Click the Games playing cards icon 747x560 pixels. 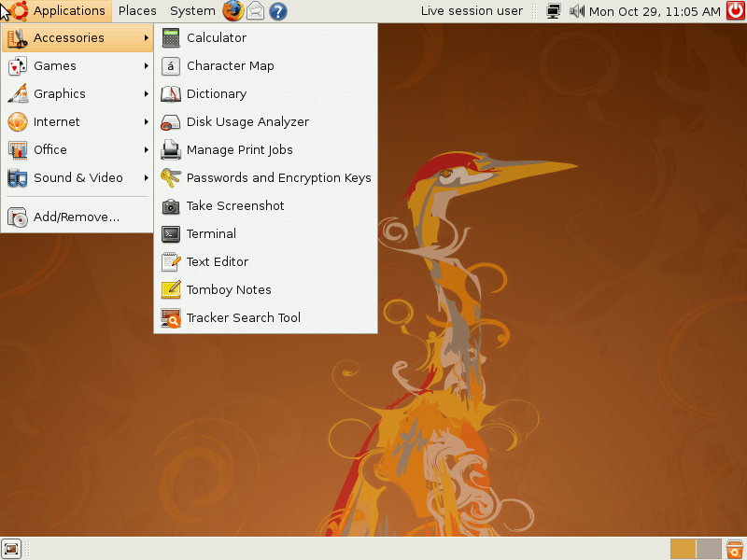click(x=17, y=65)
